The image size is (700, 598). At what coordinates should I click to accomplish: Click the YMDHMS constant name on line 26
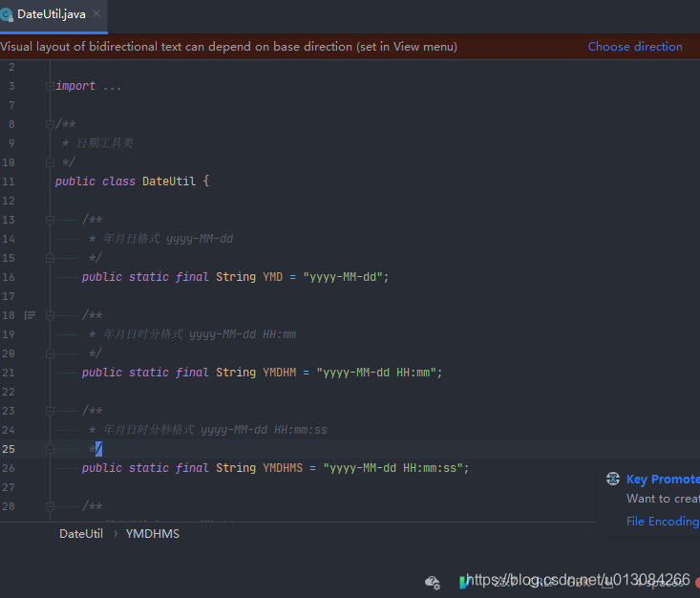[283, 468]
